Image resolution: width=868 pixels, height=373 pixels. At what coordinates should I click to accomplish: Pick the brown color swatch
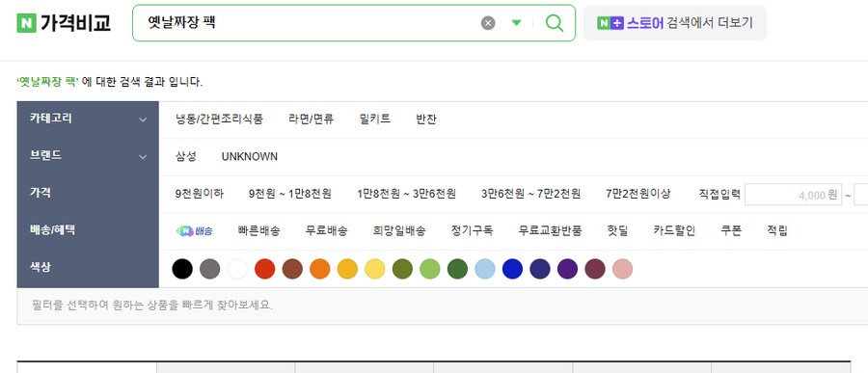click(292, 269)
